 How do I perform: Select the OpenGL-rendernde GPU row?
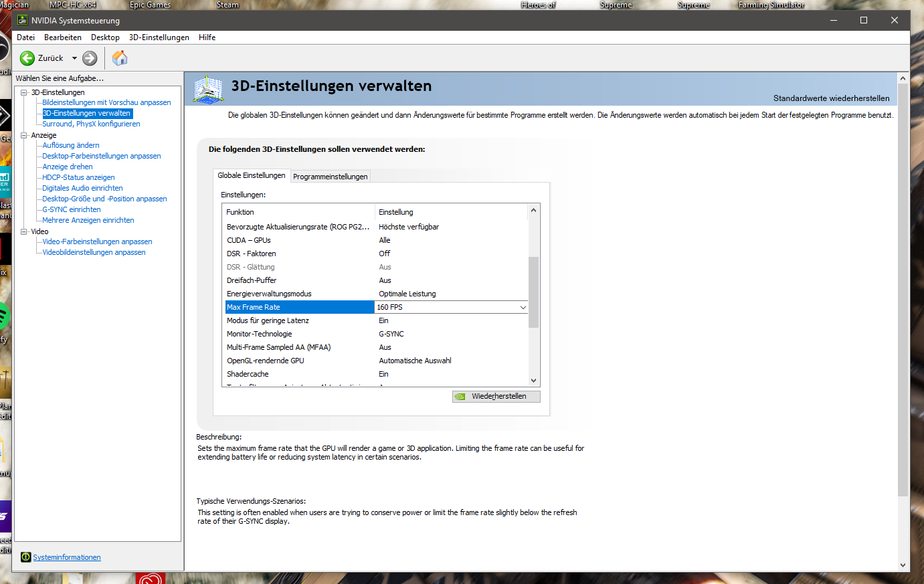(x=375, y=361)
